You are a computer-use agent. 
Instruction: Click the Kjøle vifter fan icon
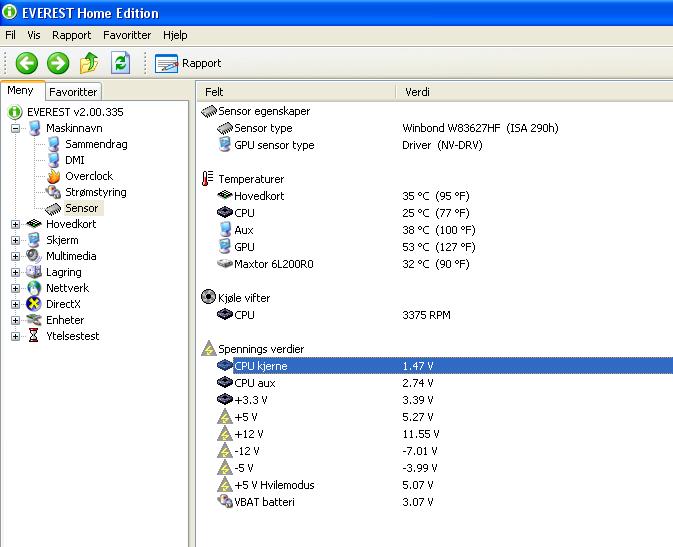click(x=208, y=297)
